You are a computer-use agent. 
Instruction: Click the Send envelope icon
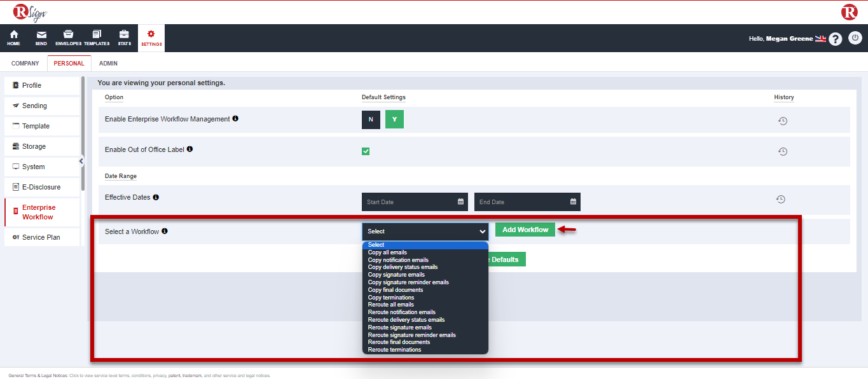click(x=41, y=38)
